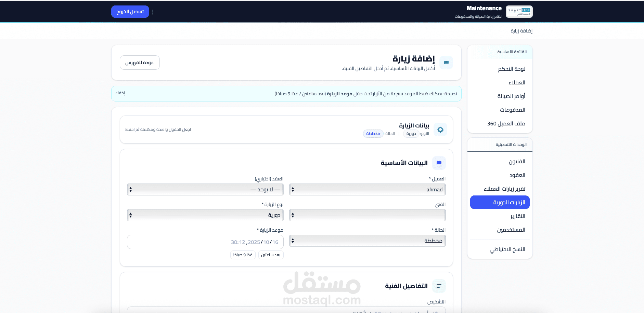Image resolution: width=644 pixels, height=313 pixels.
Task: Click the add-visit page header icon
Action: pyautogui.click(x=446, y=63)
